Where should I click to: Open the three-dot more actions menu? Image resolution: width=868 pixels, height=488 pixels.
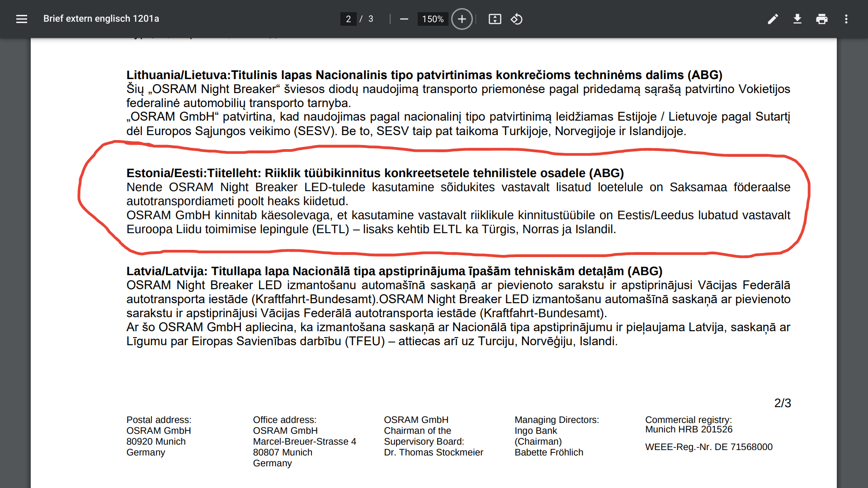click(x=846, y=19)
